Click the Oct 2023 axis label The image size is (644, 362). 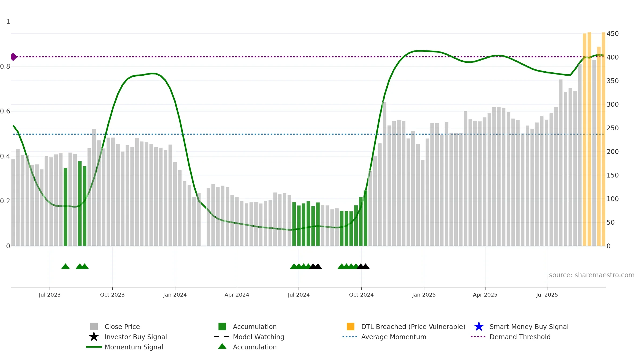[x=112, y=295]
